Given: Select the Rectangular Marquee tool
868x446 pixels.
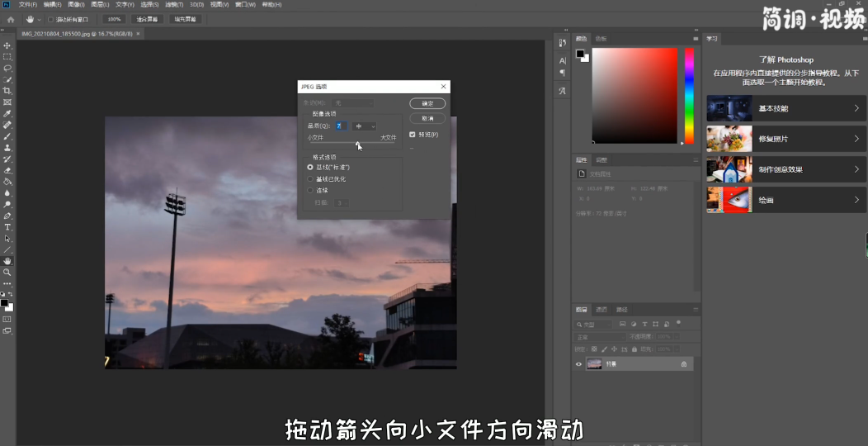Looking at the screenshot, I should 7,57.
